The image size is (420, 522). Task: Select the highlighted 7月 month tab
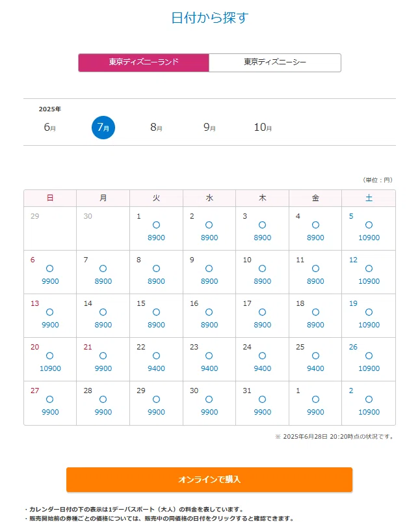(103, 128)
